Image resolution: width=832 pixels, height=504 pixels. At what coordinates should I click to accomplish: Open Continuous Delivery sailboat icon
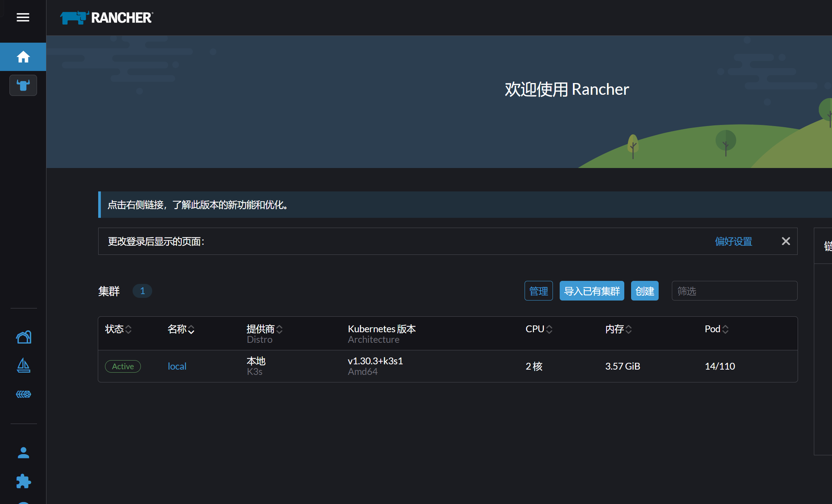[x=23, y=365]
